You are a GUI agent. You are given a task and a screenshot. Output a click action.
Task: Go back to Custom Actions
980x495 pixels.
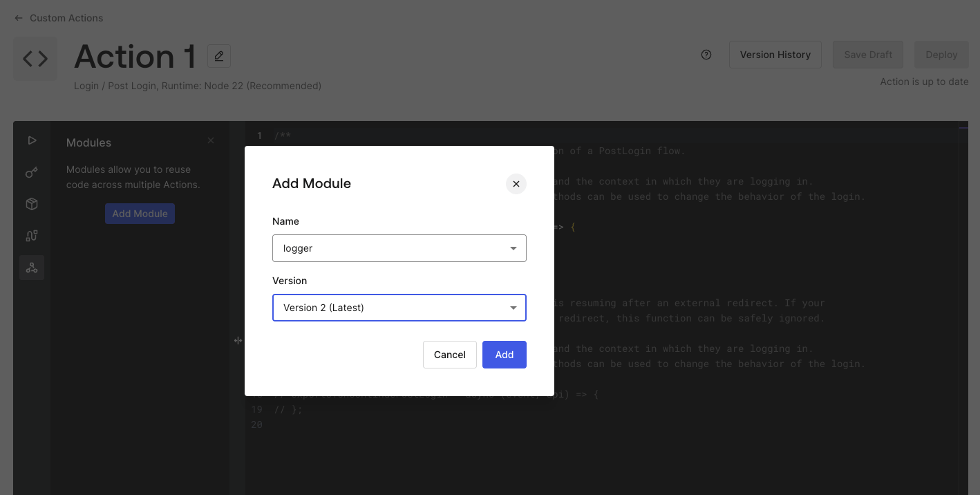(59, 18)
